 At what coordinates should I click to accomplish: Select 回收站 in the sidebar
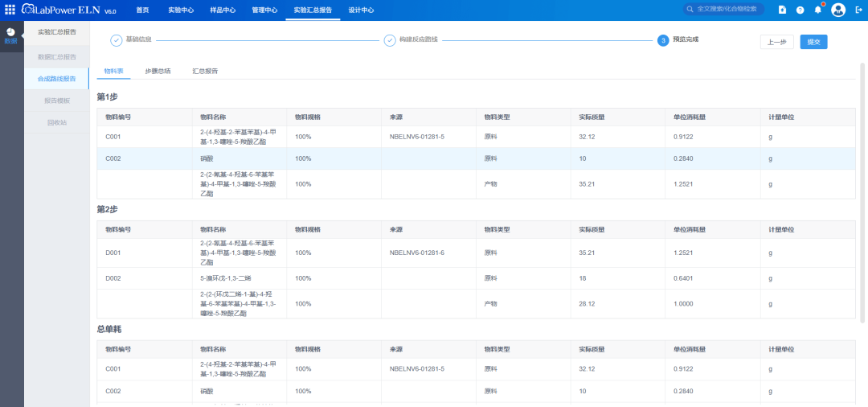point(57,122)
